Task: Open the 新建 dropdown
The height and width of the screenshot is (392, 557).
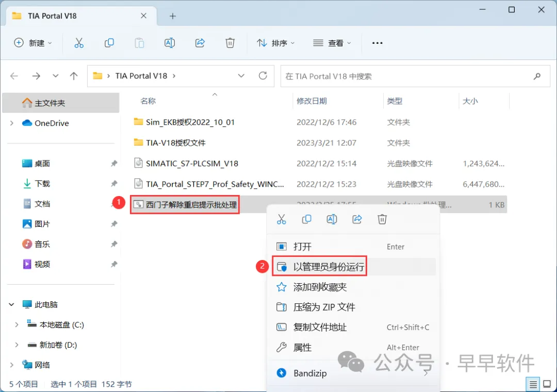Action: [33, 43]
